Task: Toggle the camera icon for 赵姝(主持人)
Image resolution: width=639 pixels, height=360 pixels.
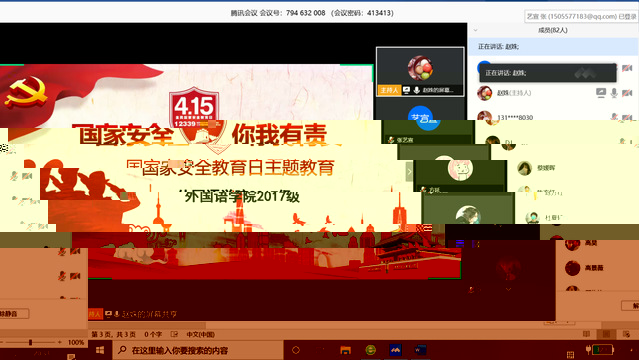Action: (x=627, y=93)
